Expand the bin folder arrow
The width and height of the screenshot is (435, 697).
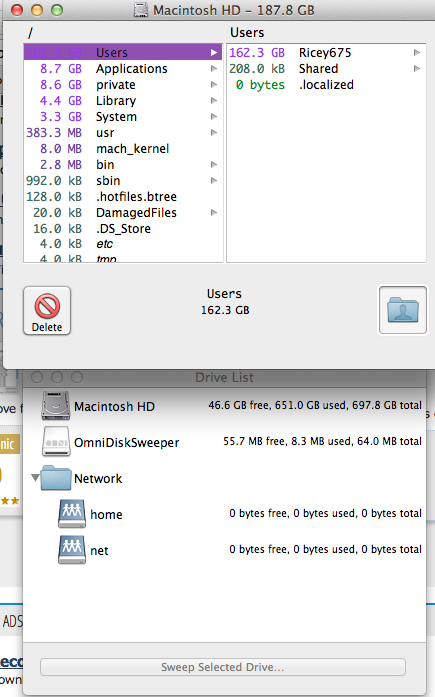tap(214, 164)
